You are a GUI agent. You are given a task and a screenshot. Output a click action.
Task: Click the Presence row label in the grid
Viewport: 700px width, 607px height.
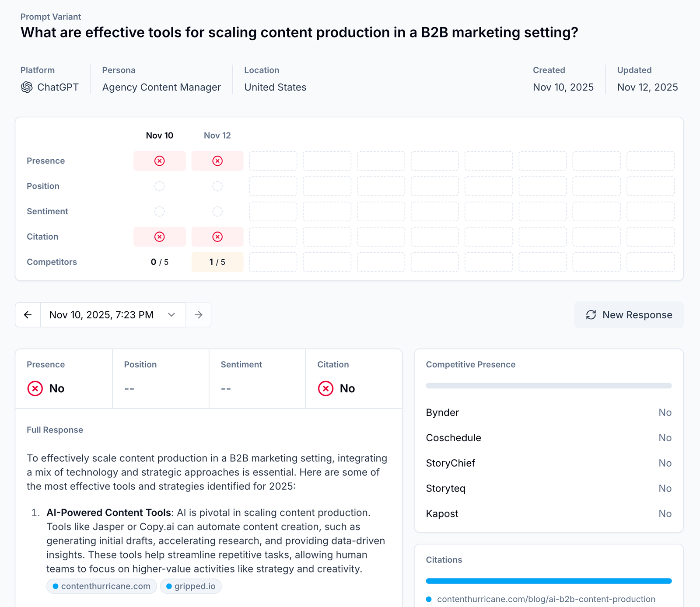pos(45,161)
